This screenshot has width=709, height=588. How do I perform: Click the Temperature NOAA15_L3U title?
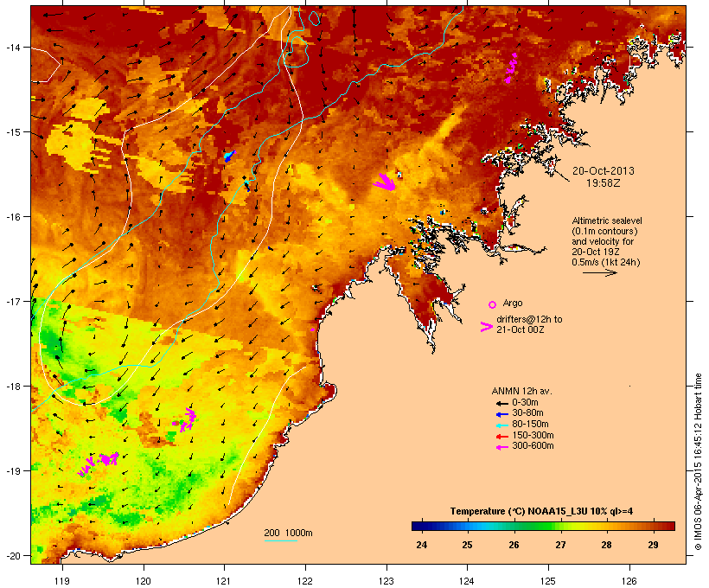click(541, 512)
